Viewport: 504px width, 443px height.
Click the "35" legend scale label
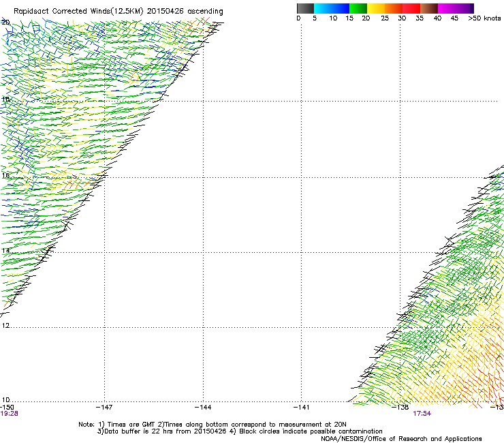click(x=420, y=18)
